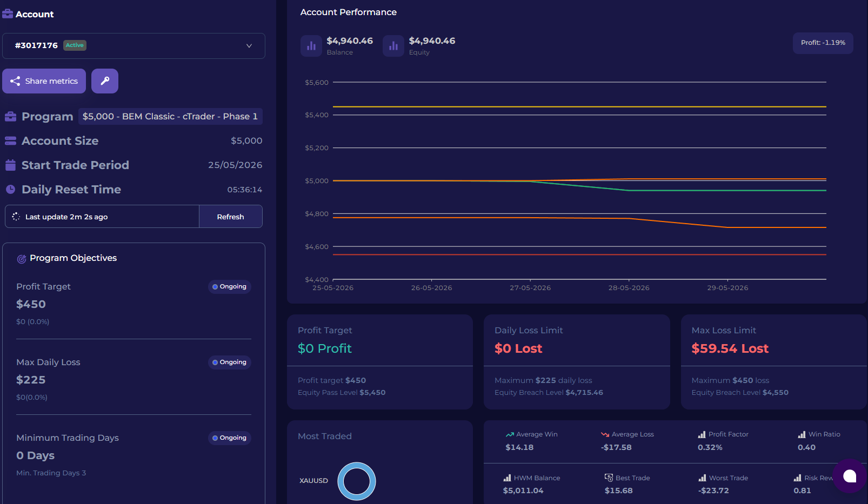The image size is (868, 504).
Task: Click the Minimum Trading Days Ongoing badge
Action: (230, 438)
